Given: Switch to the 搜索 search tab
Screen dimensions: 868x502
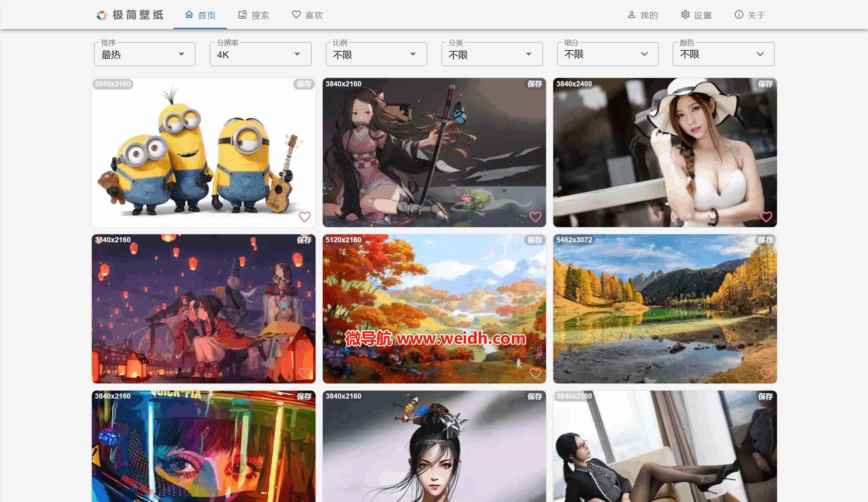Looking at the screenshot, I should (254, 15).
